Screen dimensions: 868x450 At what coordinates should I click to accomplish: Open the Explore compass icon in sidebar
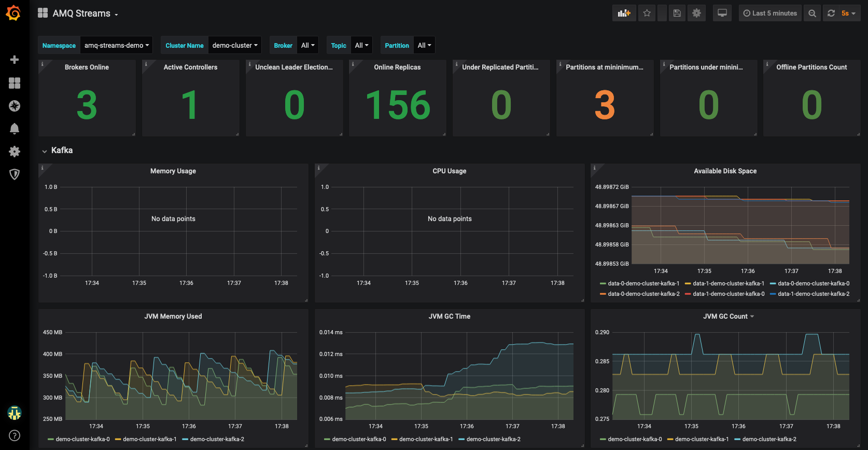point(15,106)
